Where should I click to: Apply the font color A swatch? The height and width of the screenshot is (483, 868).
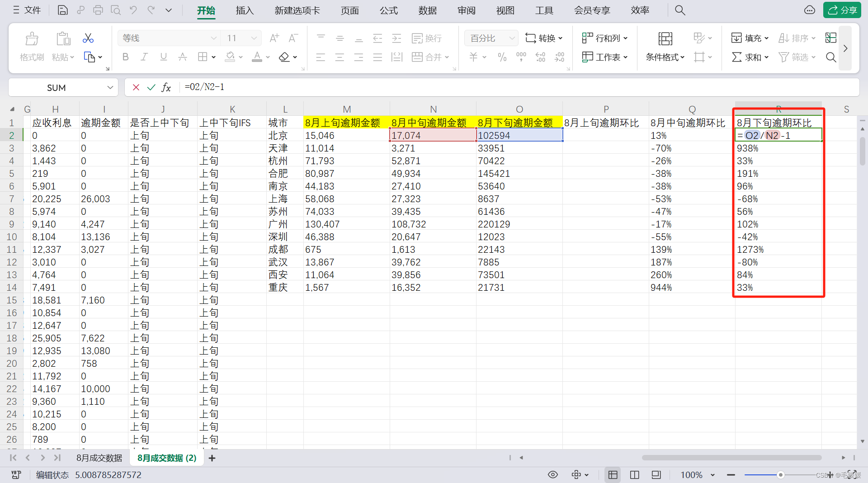click(257, 57)
